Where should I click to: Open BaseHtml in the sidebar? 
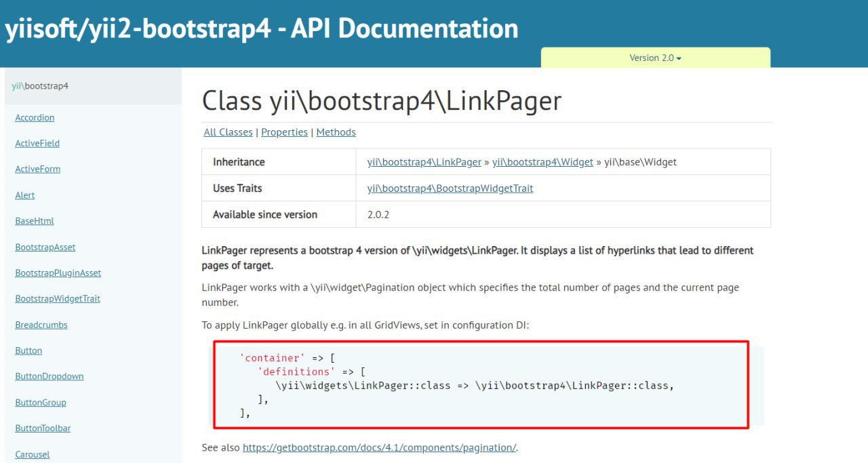(35, 221)
